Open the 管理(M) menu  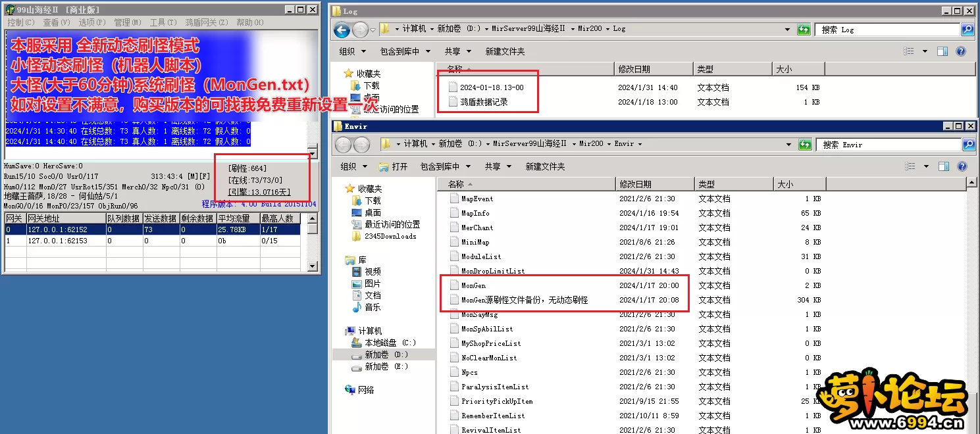tap(128, 22)
